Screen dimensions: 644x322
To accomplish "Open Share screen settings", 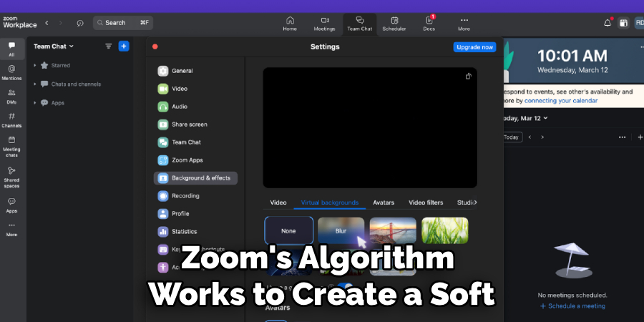I will (x=195, y=125).
